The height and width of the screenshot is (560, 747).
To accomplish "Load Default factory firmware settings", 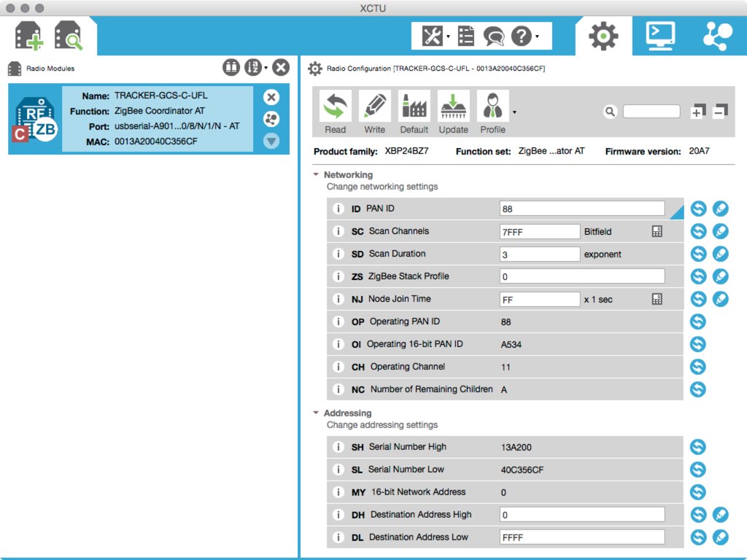I will point(414,112).
